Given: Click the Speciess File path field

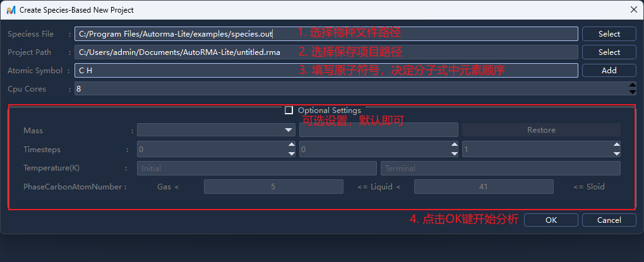Looking at the screenshot, I should click(x=325, y=34).
